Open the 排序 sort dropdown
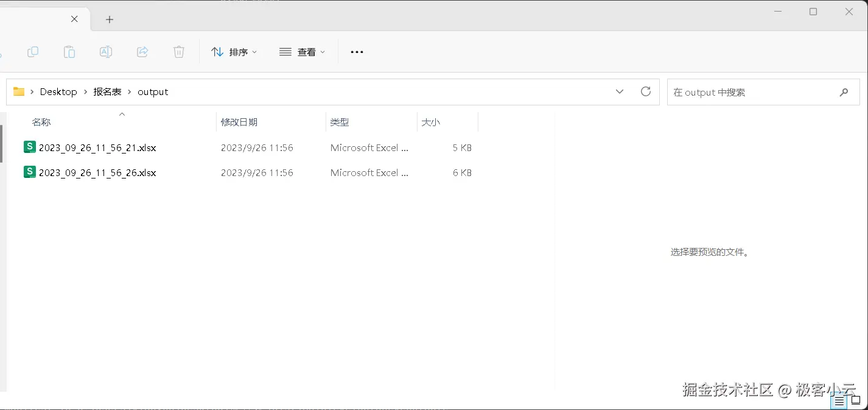 234,52
